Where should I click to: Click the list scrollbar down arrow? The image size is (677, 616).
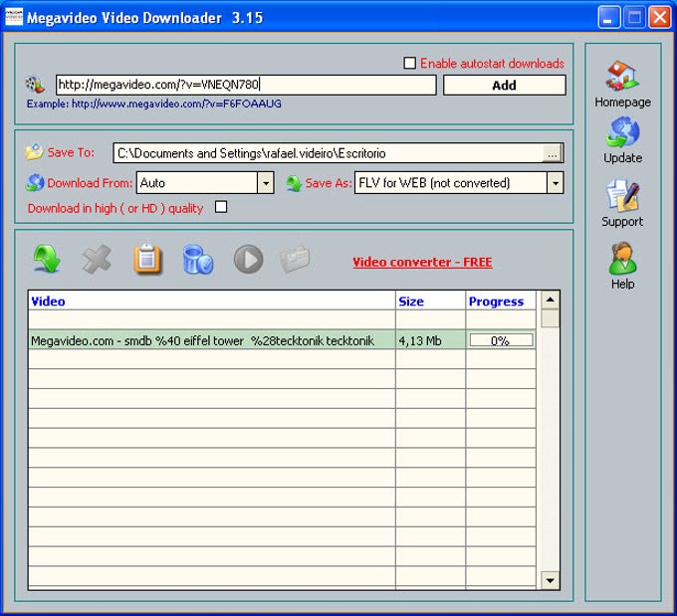550,580
